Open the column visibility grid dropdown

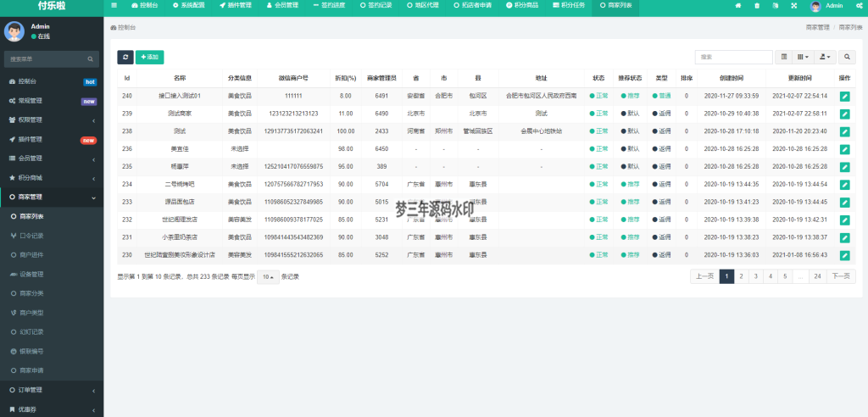click(x=803, y=57)
